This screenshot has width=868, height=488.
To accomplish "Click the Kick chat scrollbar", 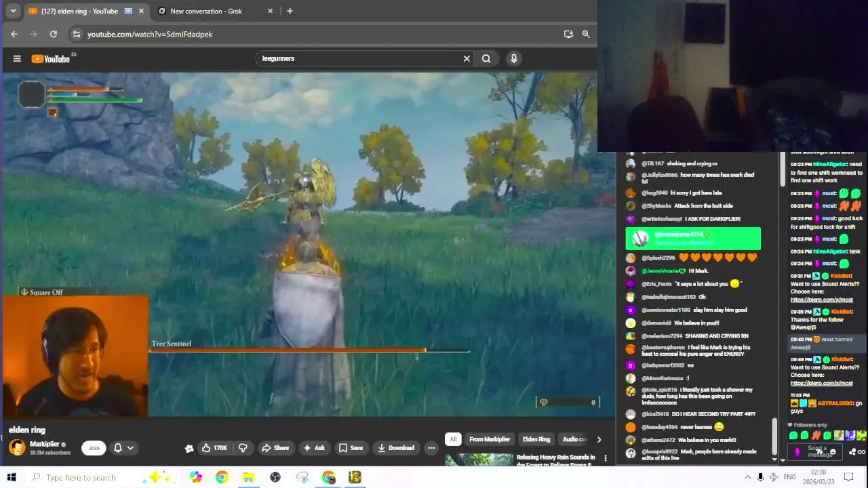I will (x=783, y=169).
